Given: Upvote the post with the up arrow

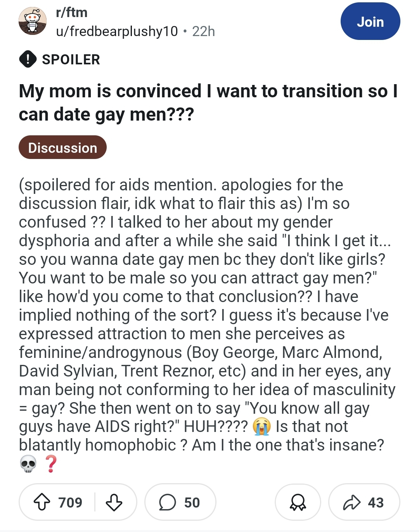Looking at the screenshot, I should [x=42, y=502].
